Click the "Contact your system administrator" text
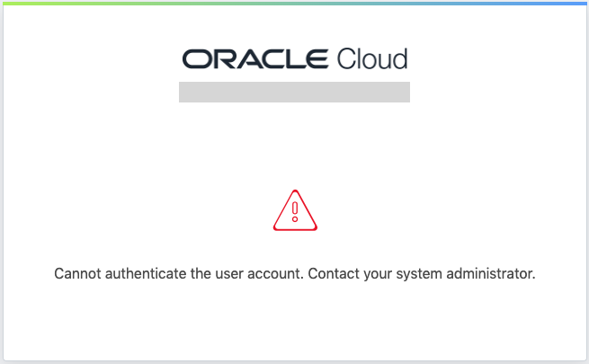Image resolution: width=589 pixels, height=364 pixels. (x=422, y=272)
